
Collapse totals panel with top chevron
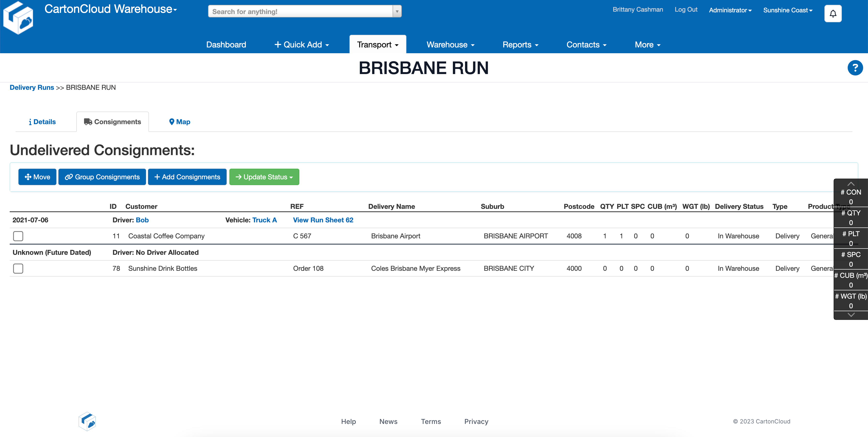click(851, 184)
